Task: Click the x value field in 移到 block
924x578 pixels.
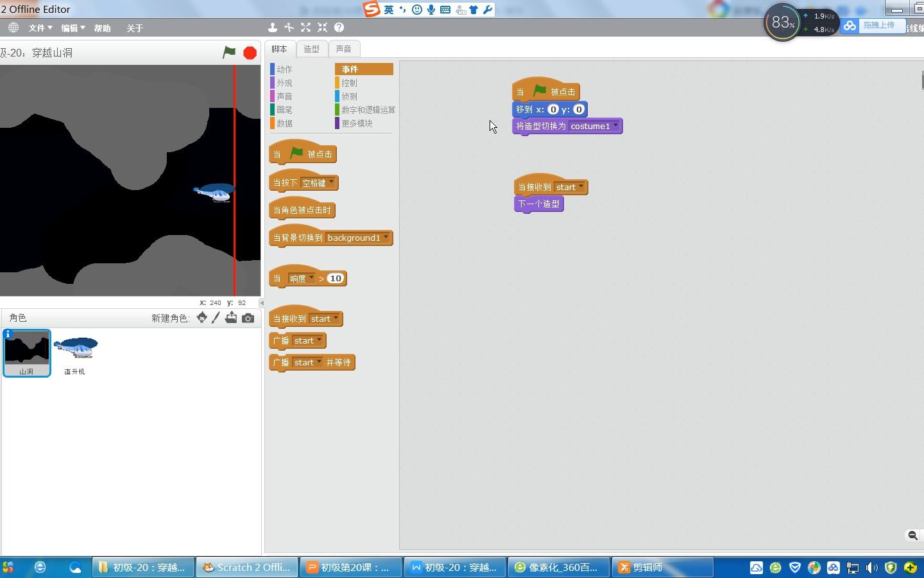Action: point(553,109)
